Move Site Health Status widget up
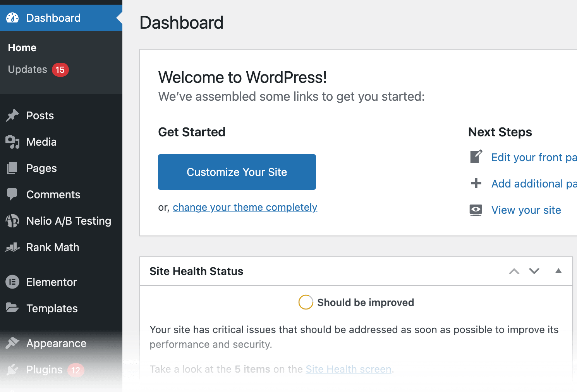The height and width of the screenshot is (392, 577). [514, 271]
